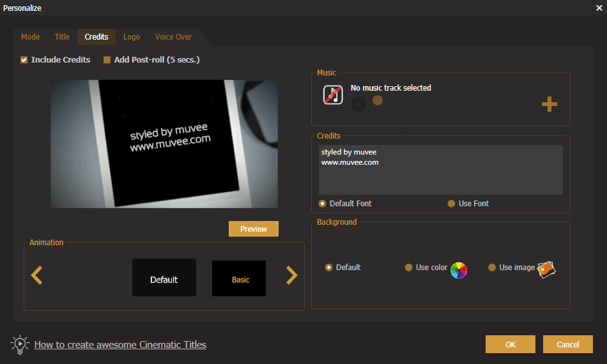Switch to the Mode tab
The width and height of the screenshot is (607, 364).
30,37
